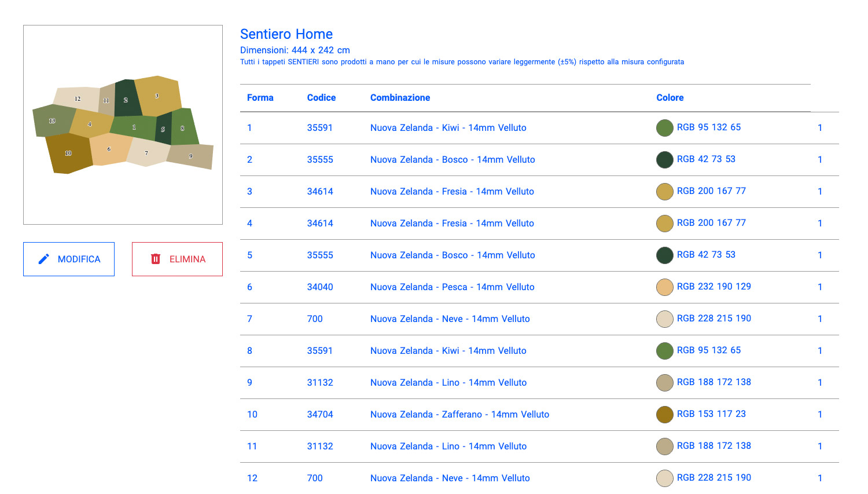
Task: Select the Pesca peach swatch in row 6
Action: (x=664, y=287)
